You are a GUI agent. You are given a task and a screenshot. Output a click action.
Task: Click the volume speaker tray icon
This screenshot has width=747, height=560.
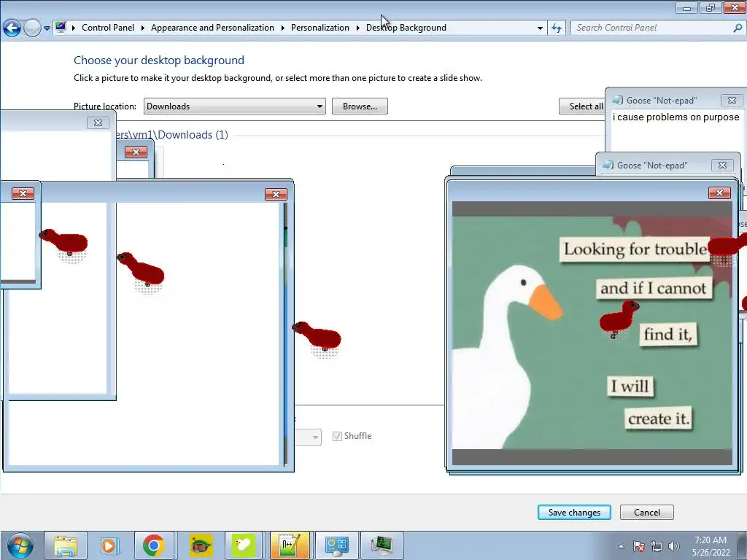673,546
